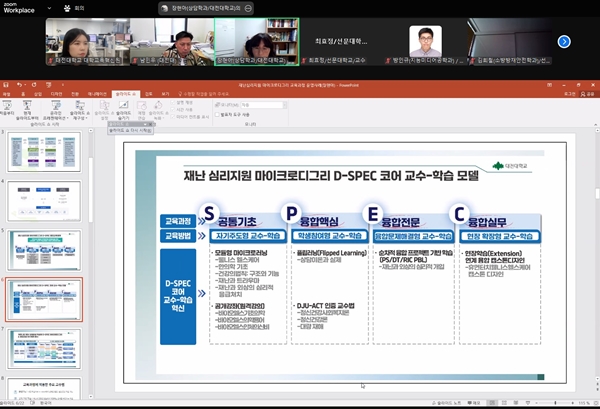Image resolution: width=600 pixels, height=409 pixels.
Task: Click the 교육과정 label box on slide
Action: click(x=178, y=221)
